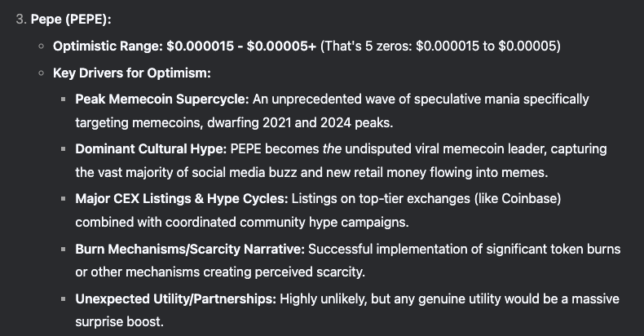Click square bullet beside Major CEX Listings
Screen dimensions: 644x336
point(64,199)
